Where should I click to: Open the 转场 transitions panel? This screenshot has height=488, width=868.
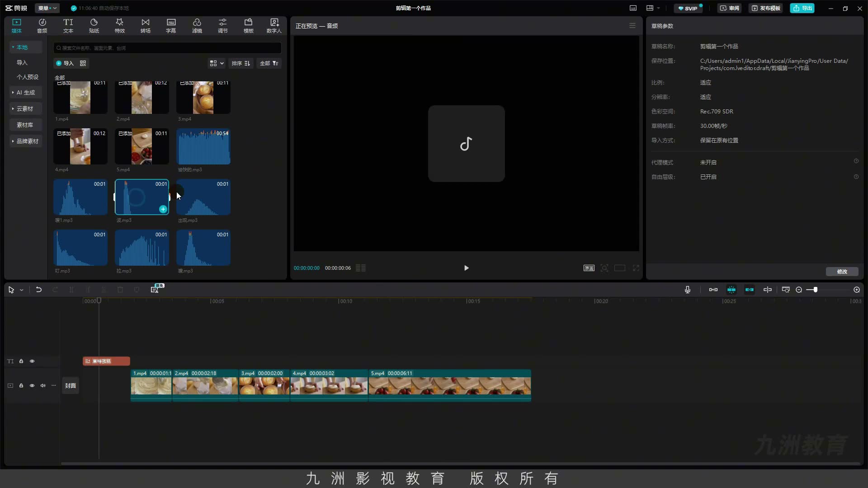point(145,26)
